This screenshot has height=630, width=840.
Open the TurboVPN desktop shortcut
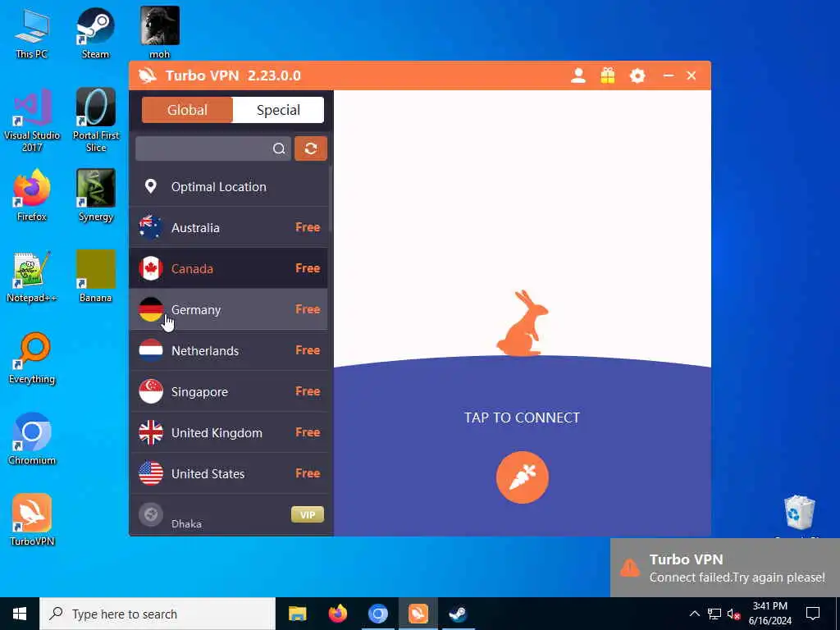(x=32, y=521)
